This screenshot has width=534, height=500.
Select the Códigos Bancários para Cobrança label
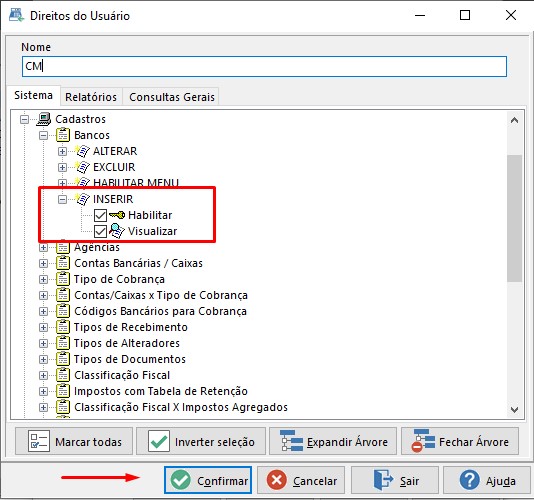click(160, 311)
